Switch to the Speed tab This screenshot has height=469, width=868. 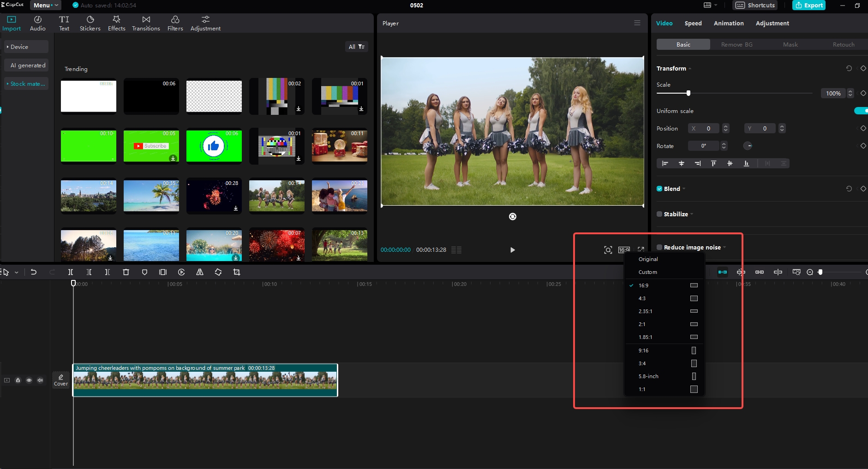click(x=693, y=23)
